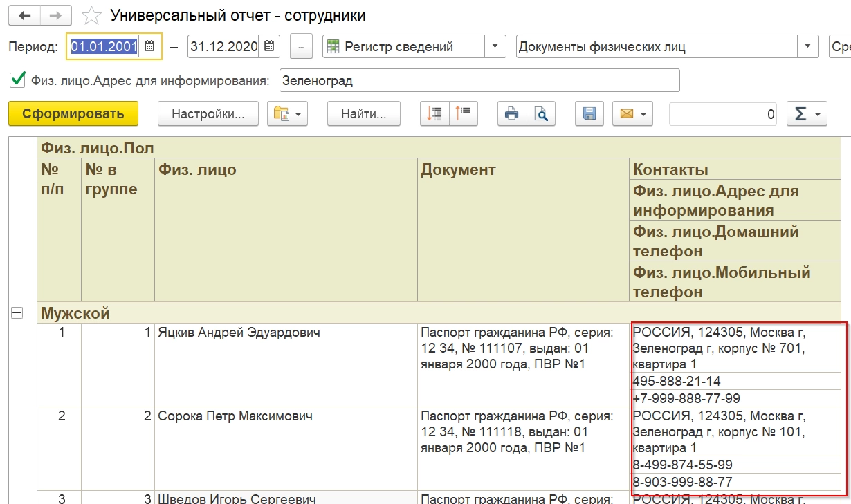The height and width of the screenshot is (504, 851).
Task: Open Настройки... settings button
Action: tap(208, 114)
